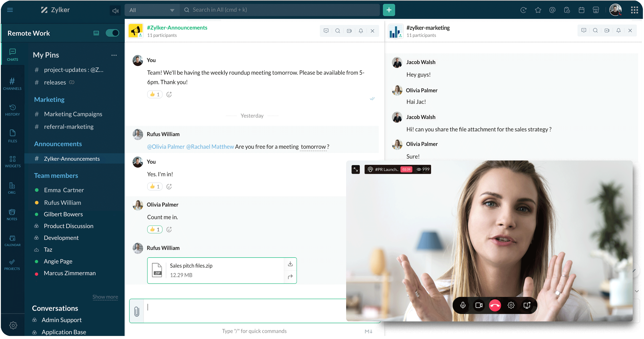This screenshot has height=339, width=644.
Task: Click the @Olivia Palmer mention
Action: [x=166, y=147]
